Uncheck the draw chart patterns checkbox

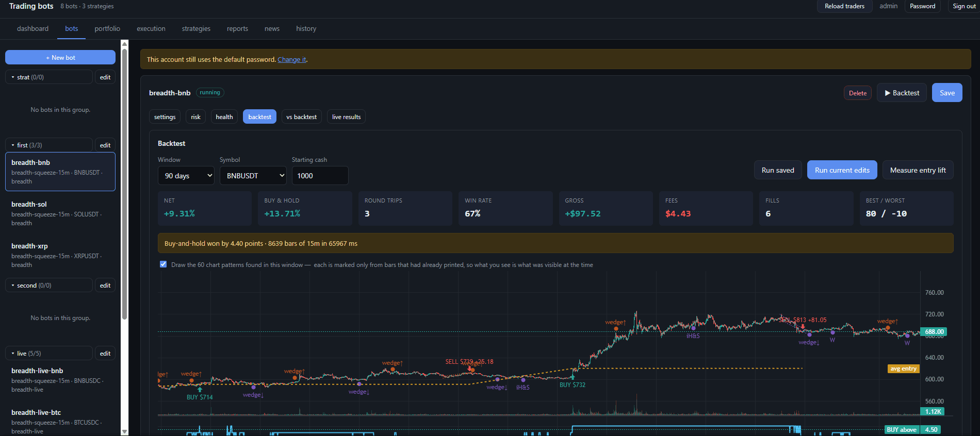pyautogui.click(x=163, y=264)
